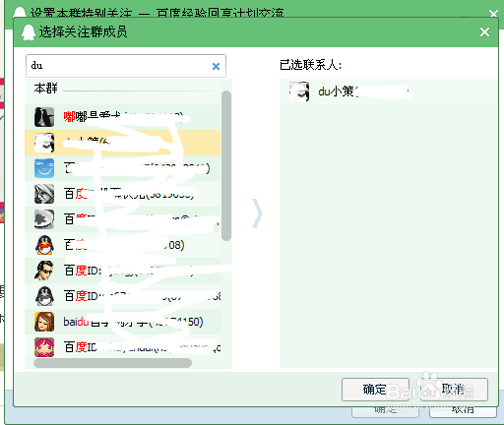Click the horizontal scrollbar under the member list

pyautogui.click(x=112, y=363)
